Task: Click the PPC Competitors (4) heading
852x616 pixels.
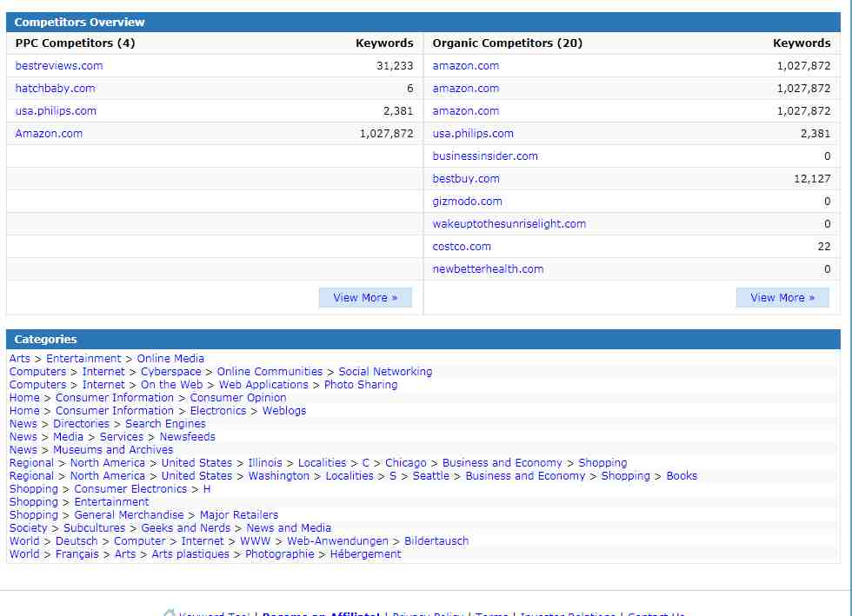Action: (x=75, y=43)
